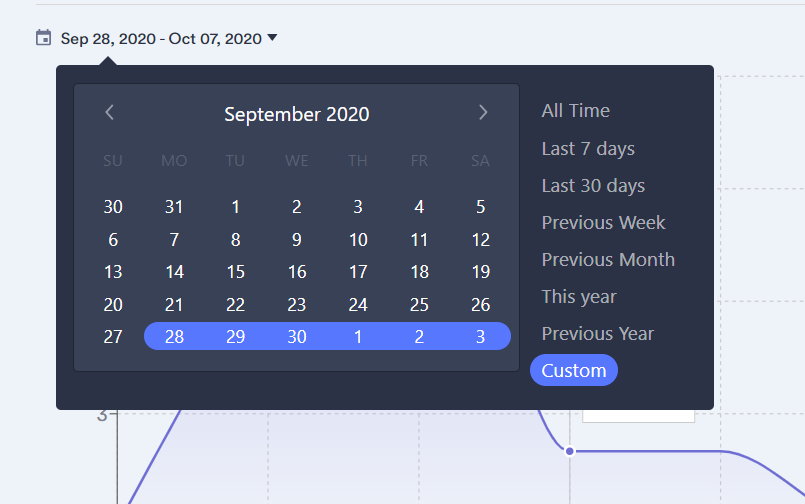This screenshot has width=805, height=504.
Task: Click the highlighted Custom range button
Action: [x=574, y=370]
